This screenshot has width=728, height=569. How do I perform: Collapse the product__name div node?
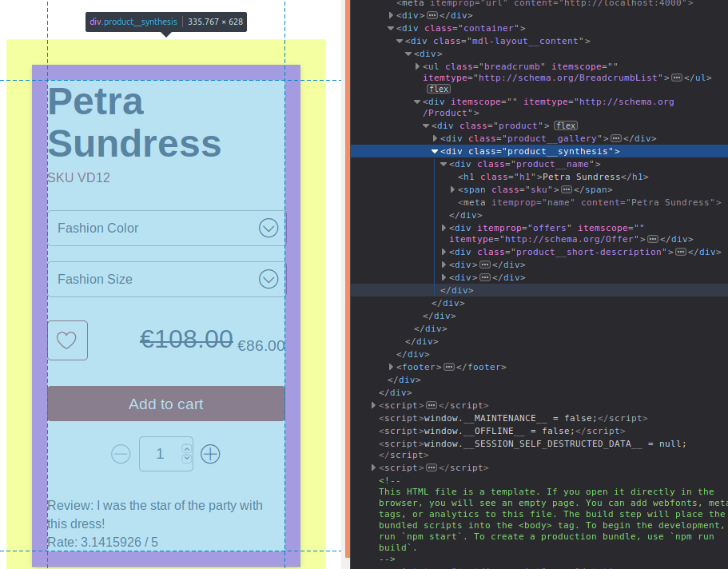(444, 165)
